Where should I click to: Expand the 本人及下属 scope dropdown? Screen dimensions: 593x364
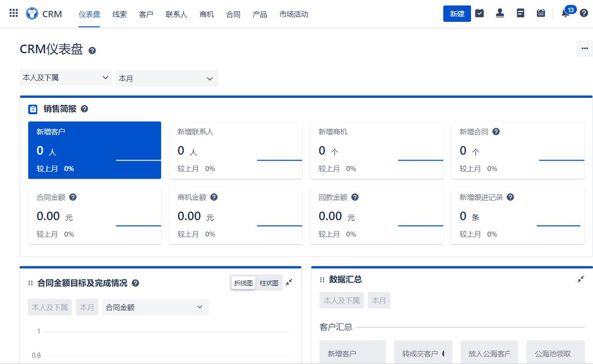tap(66, 78)
